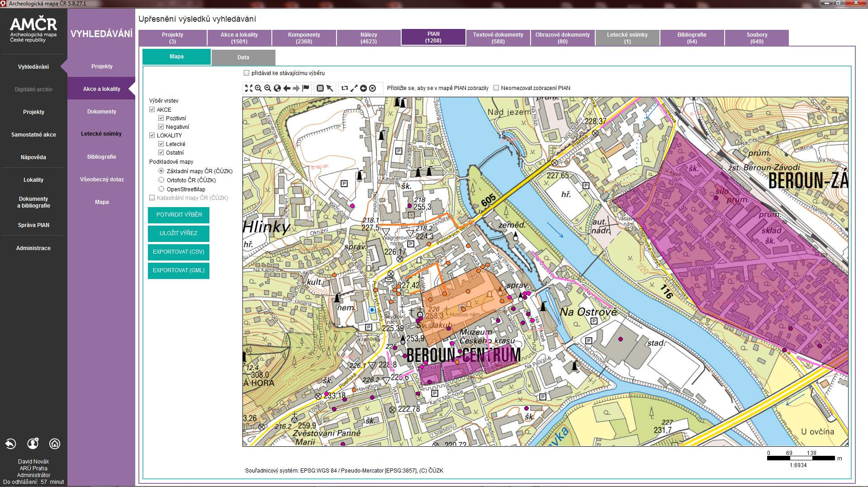The height and width of the screenshot is (487, 868).
Task: Click the full extent map tool
Action: pyautogui.click(x=248, y=88)
